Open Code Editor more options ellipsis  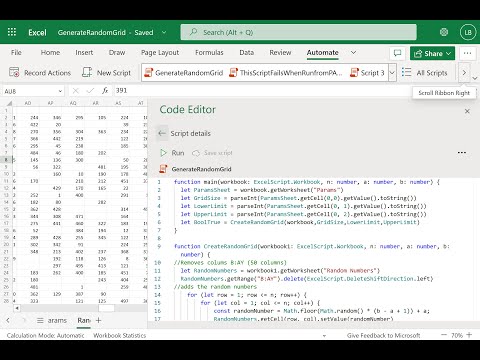click(x=462, y=153)
